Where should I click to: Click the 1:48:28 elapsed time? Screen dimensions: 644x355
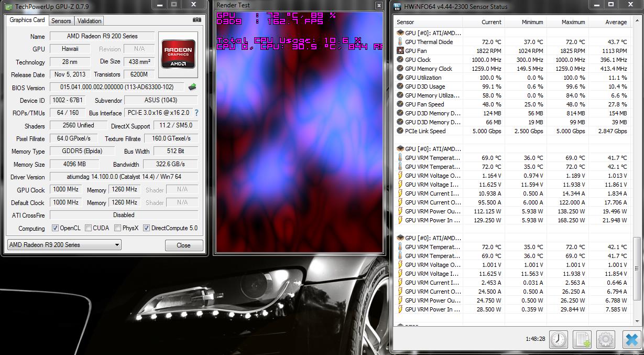pos(535,339)
